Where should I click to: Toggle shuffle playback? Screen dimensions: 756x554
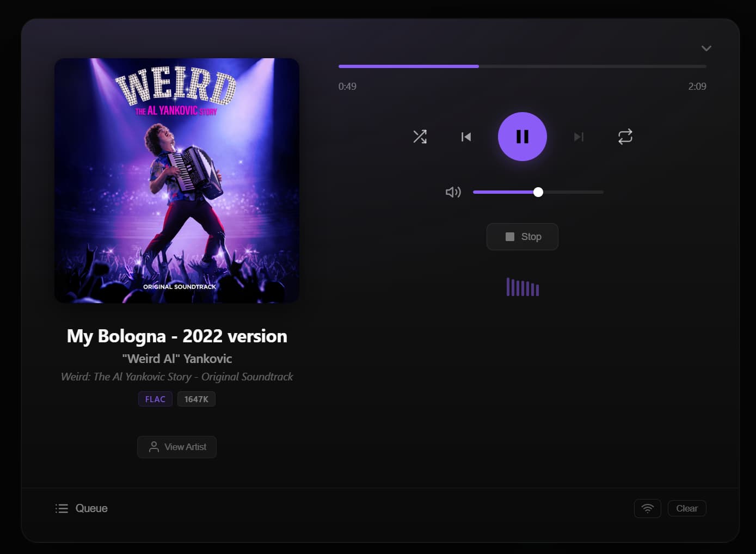click(x=420, y=137)
